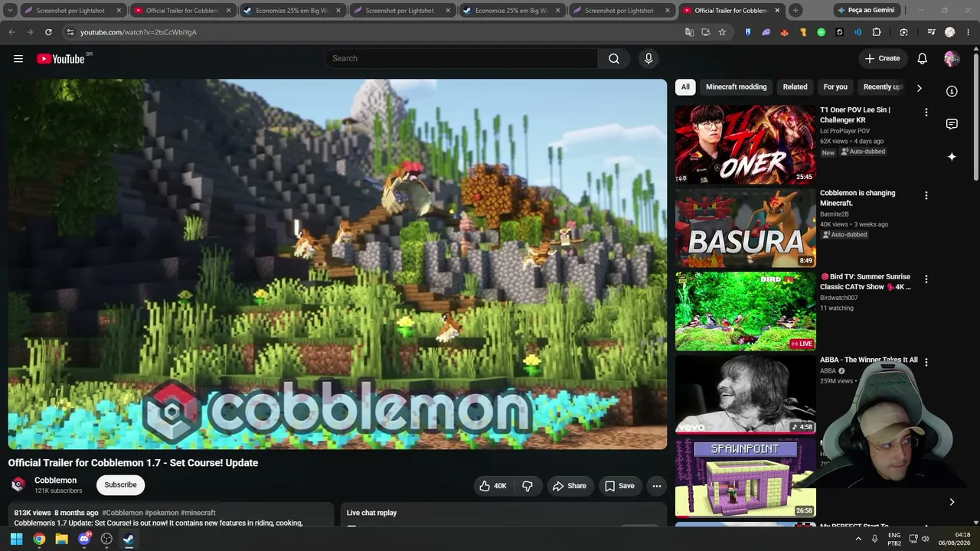The height and width of the screenshot is (551, 980).
Task: Click the Peça ao Gemini button
Action: [x=866, y=11]
